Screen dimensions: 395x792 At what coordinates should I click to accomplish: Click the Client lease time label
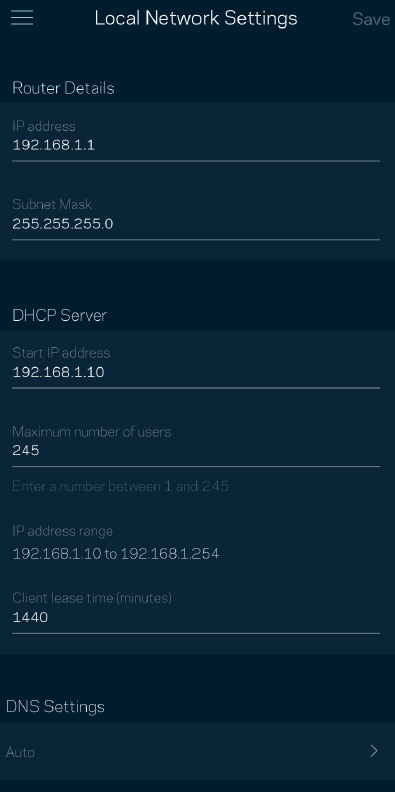[92, 598]
